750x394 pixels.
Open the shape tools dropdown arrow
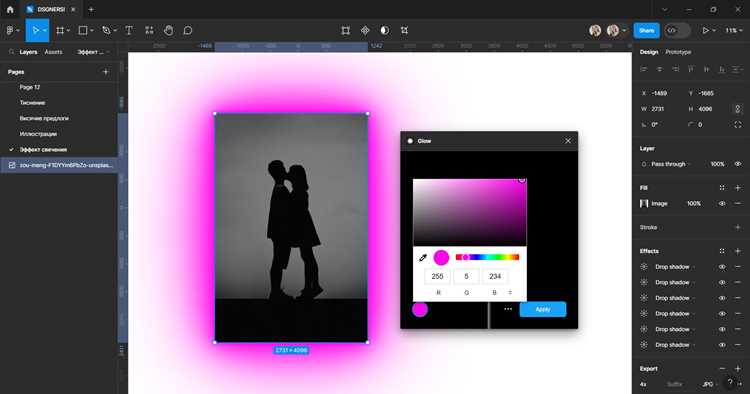[91, 31]
